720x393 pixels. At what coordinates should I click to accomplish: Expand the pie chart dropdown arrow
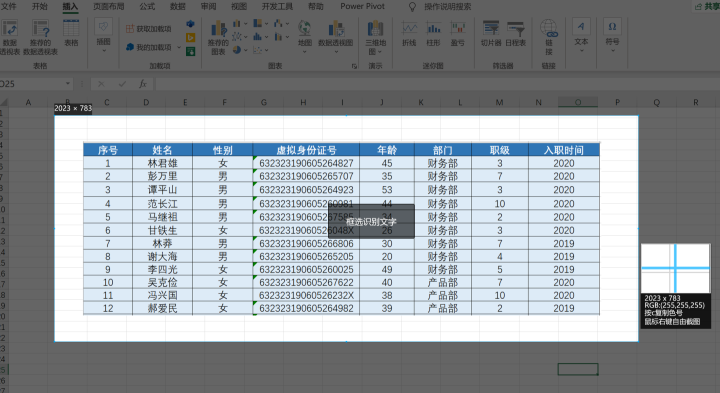[x=246, y=50]
